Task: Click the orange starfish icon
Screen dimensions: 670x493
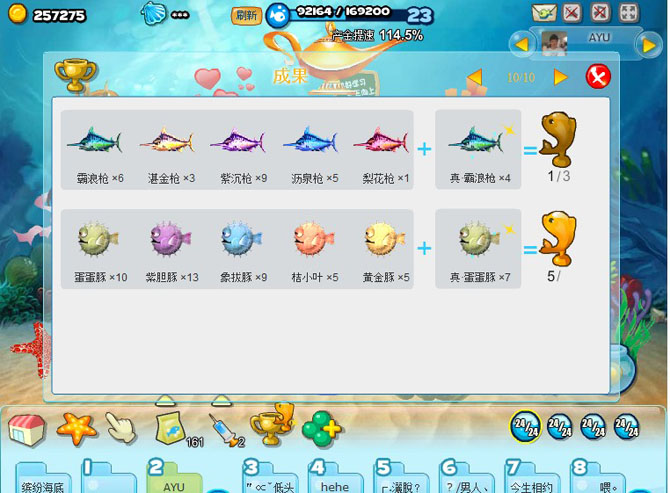Action: 76,428
